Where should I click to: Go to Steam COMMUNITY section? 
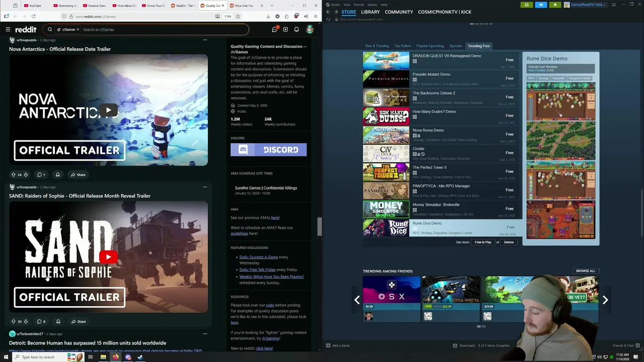[x=399, y=12]
